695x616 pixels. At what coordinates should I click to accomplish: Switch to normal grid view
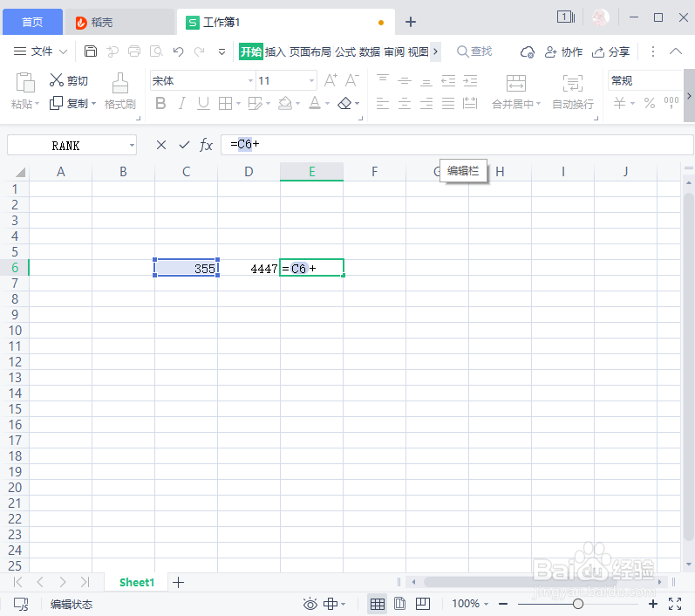[x=378, y=604]
